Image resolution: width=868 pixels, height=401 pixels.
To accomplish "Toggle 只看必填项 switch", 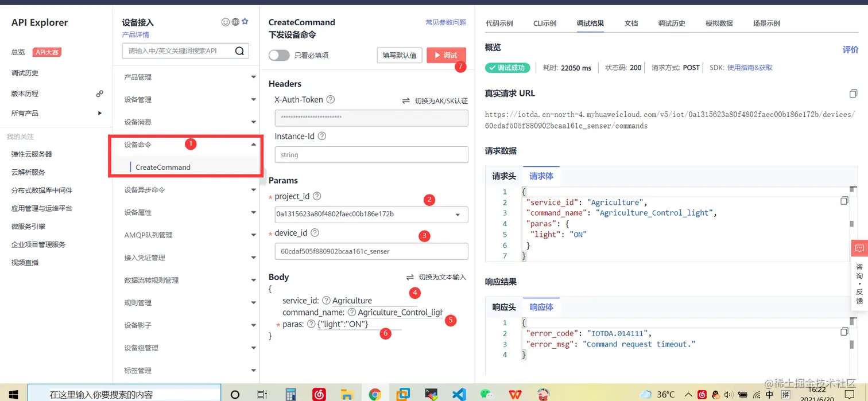I will coord(279,55).
